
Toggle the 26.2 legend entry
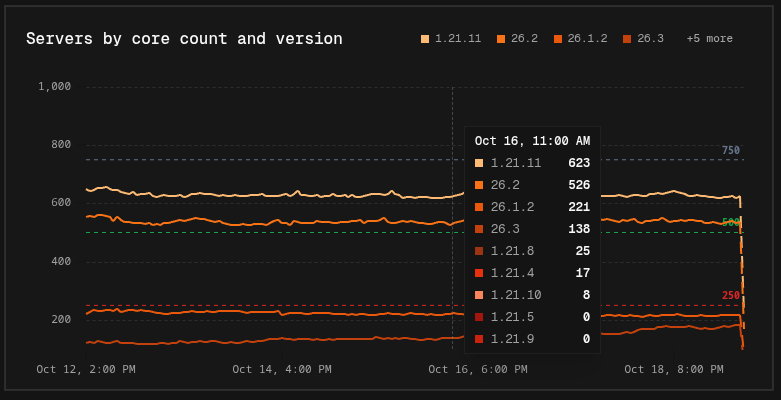point(517,39)
